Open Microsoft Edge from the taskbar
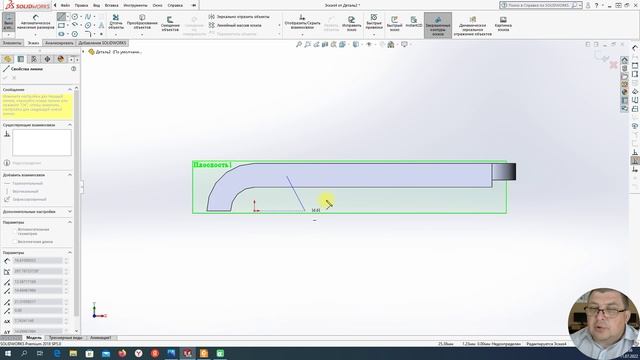The width and height of the screenshot is (640, 360). pyautogui.click(x=57, y=353)
